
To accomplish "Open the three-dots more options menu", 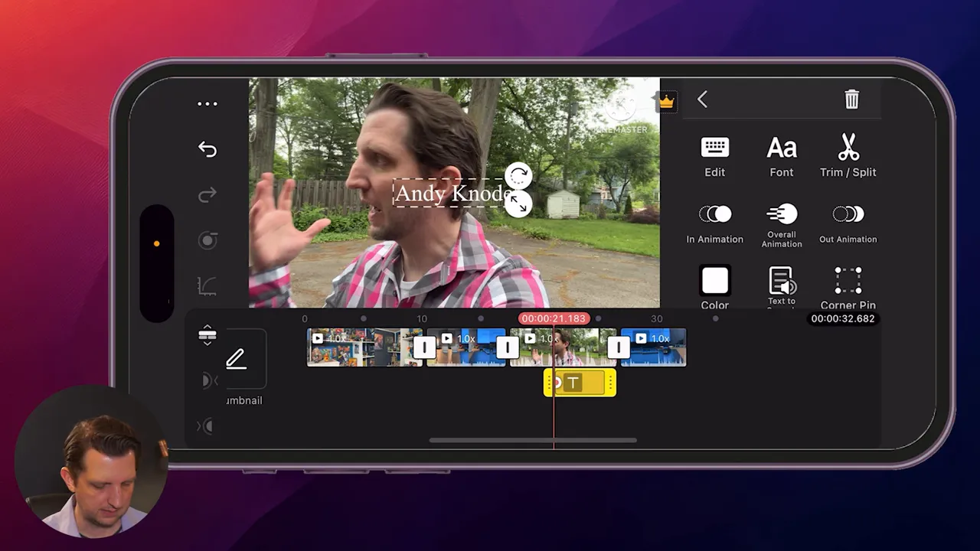I will click(x=207, y=104).
